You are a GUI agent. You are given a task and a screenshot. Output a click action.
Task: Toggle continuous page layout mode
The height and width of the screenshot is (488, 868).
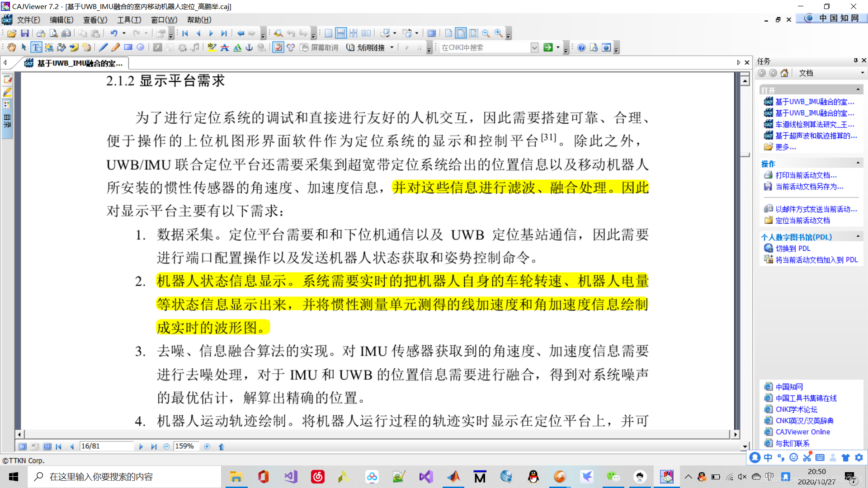[x=341, y=33]
